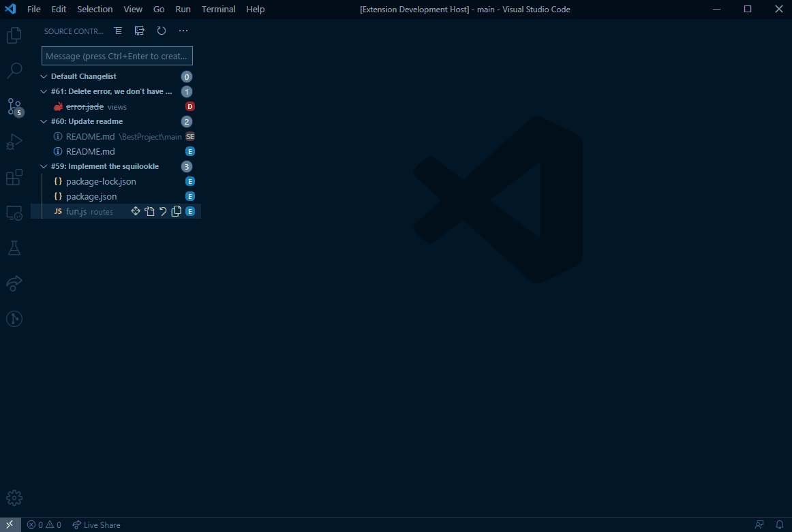792x532 pixels.
Task: Open the Run and Debug view
Action: coord(14,142)
